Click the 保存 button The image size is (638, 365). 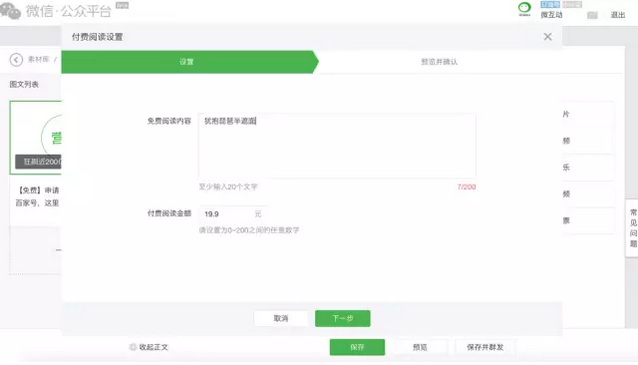[x=357, y=347]
